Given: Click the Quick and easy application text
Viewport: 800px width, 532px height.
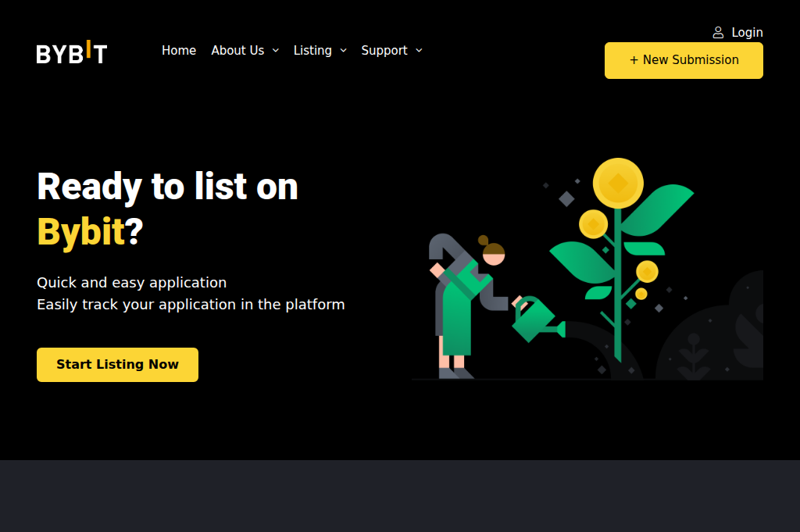Looking at the screenshot, I should [x=131, y=282].
